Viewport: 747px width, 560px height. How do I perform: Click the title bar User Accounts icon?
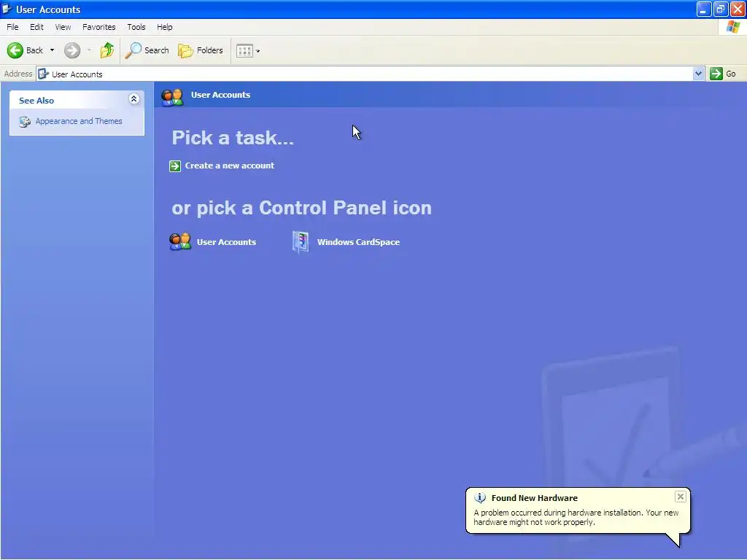[x=7, y=9]
